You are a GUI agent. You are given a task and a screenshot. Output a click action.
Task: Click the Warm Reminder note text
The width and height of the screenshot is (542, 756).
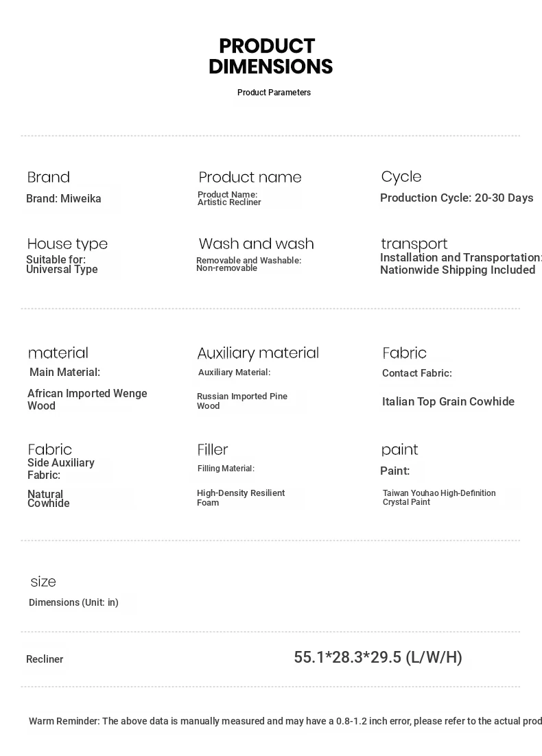285,721
